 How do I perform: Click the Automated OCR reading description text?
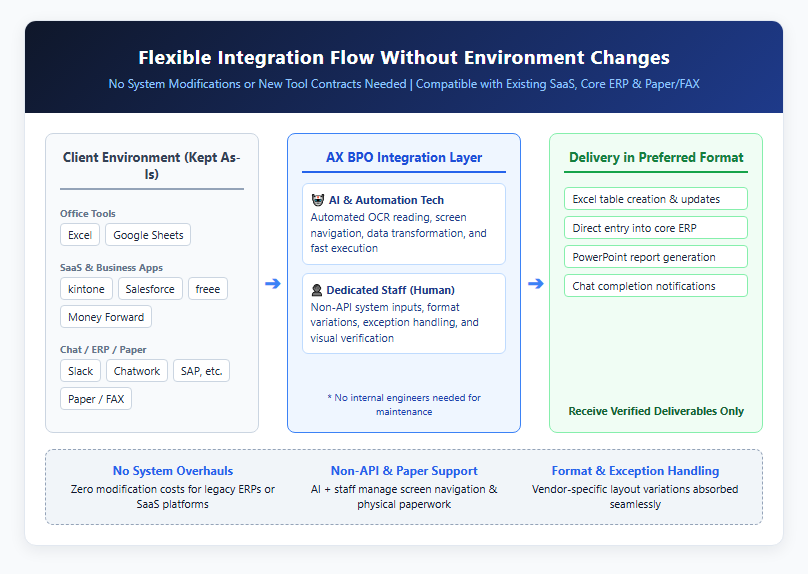(x=398, y=233)
